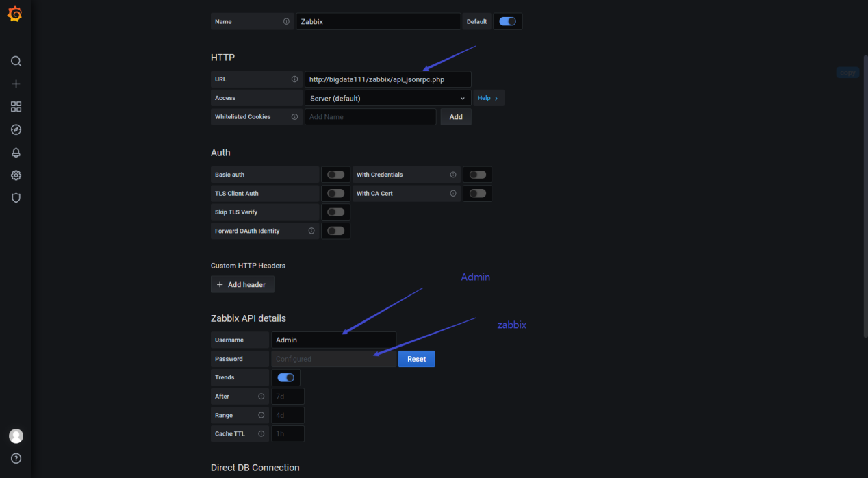The height and width of the screenshot is (478, 868).
Task: Focus the Whitelisted Cookies Add Name field
Action: (x=370, y=117)
